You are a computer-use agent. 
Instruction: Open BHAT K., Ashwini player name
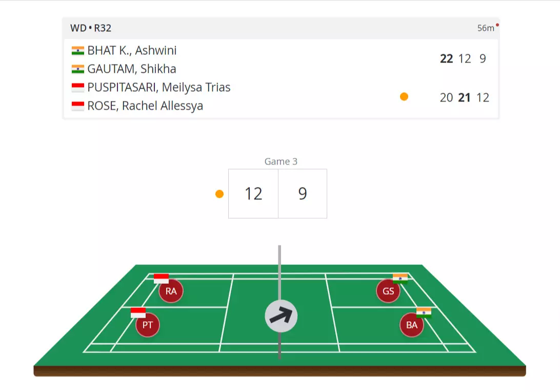[x=132, y=51]
